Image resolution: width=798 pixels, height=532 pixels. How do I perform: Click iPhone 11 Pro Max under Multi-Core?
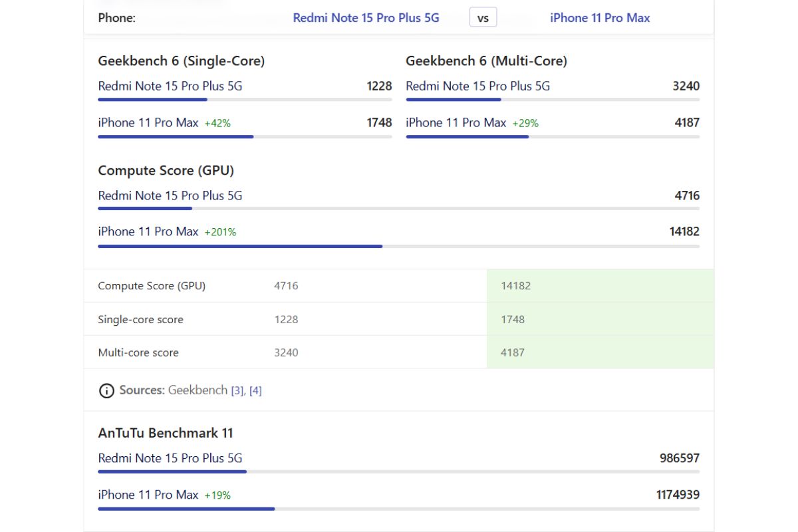pyautogui.click(x=456, y=122)
